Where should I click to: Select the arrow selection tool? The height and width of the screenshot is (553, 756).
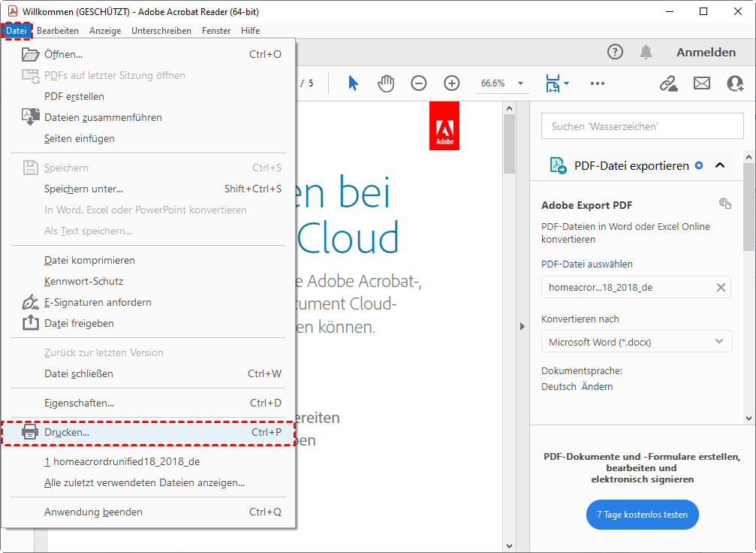353,83
